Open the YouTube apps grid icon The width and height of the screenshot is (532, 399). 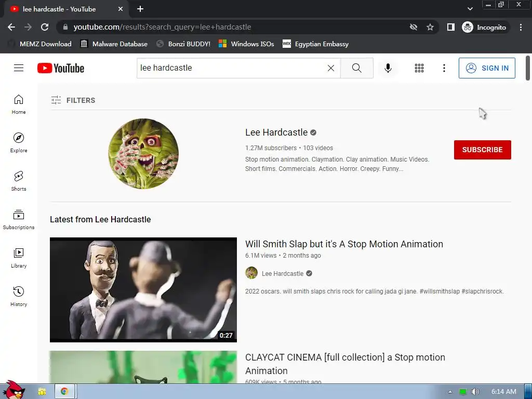tap(419, 68)
